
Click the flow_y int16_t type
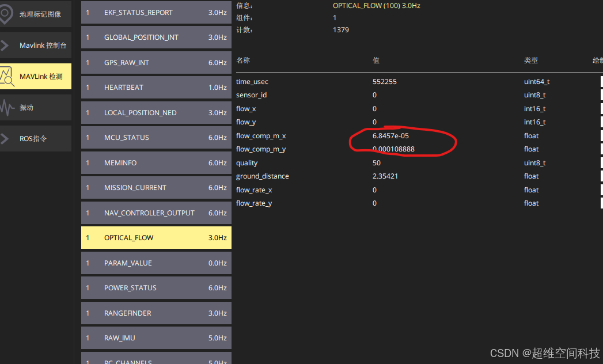click(x=534, y=122)
